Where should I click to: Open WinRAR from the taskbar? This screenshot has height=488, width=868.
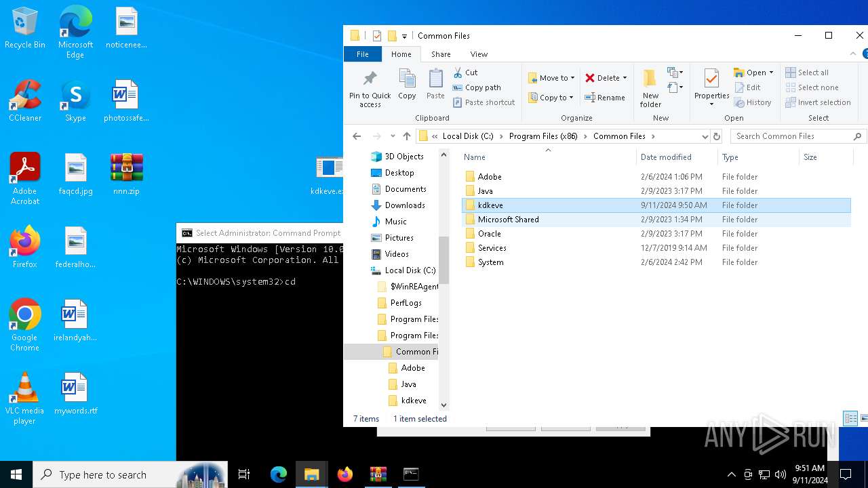pyautogui.click(x=378, y=474)
